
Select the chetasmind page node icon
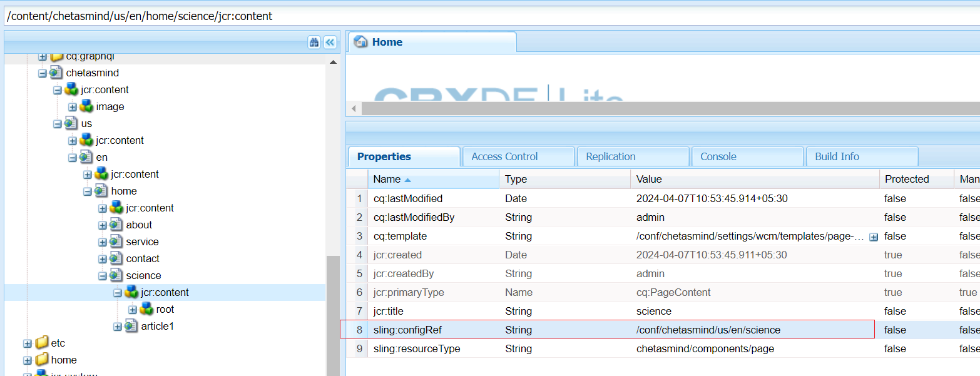pyautogui.click(x=56, y=73)
